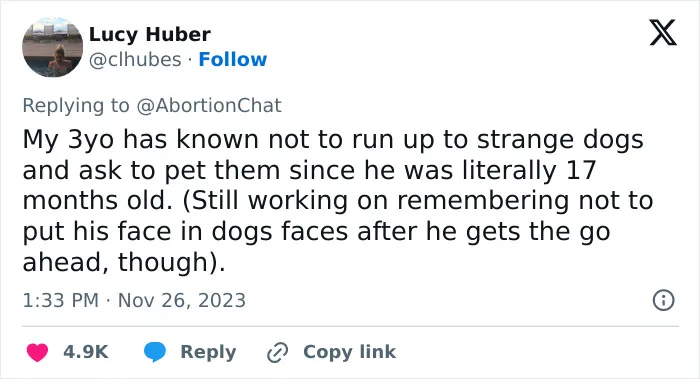Click the 1:33 PM timestamp
This screenshot has height=379, width=700.
(x=60, y=300)
